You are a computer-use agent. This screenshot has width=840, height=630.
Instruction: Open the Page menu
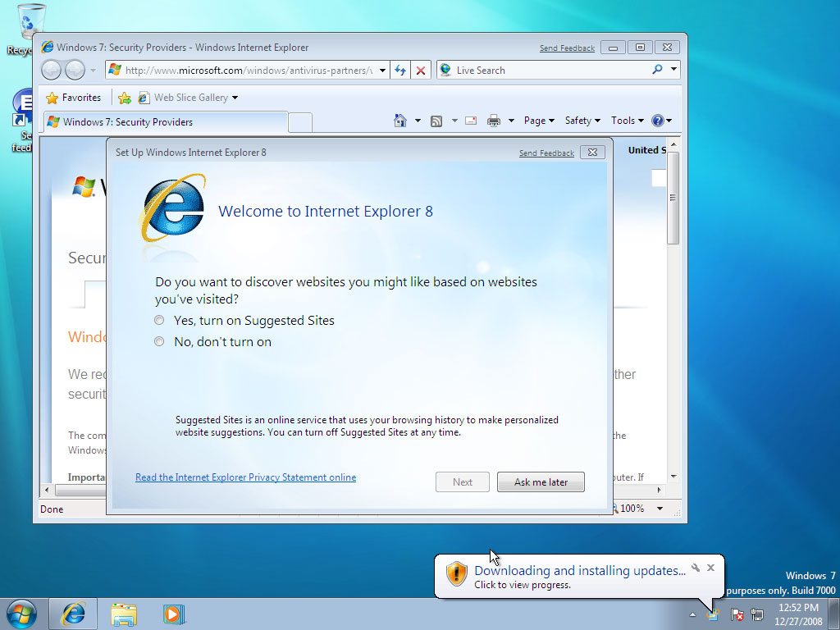point(539,121)
